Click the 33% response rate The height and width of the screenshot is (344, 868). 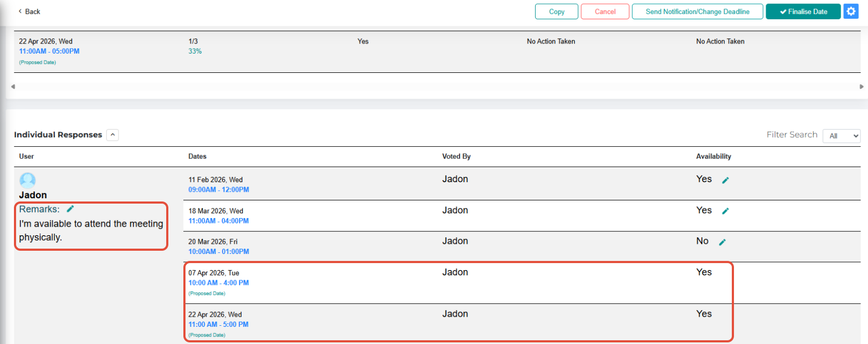click(x=195, y=51)
